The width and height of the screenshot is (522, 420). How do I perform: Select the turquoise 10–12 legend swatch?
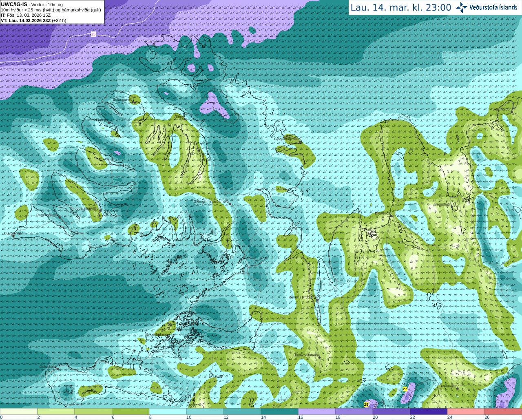(205, 411)
